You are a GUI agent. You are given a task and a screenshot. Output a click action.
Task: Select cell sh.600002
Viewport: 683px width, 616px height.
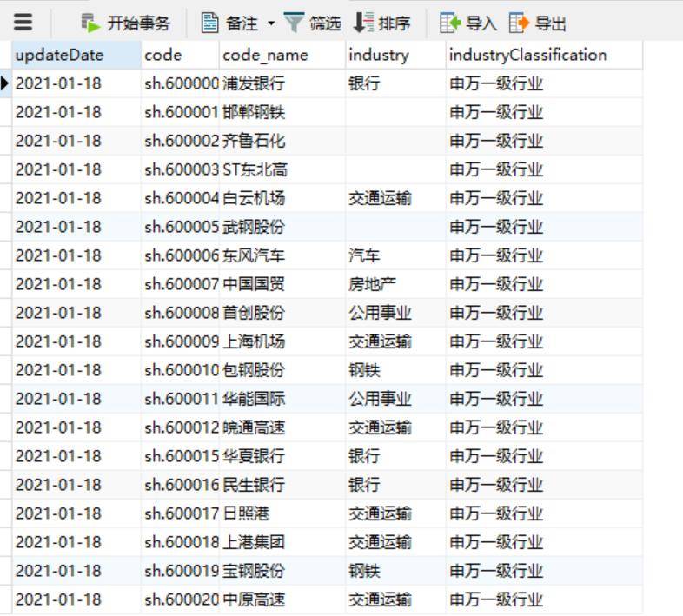[x=181, y=141]
